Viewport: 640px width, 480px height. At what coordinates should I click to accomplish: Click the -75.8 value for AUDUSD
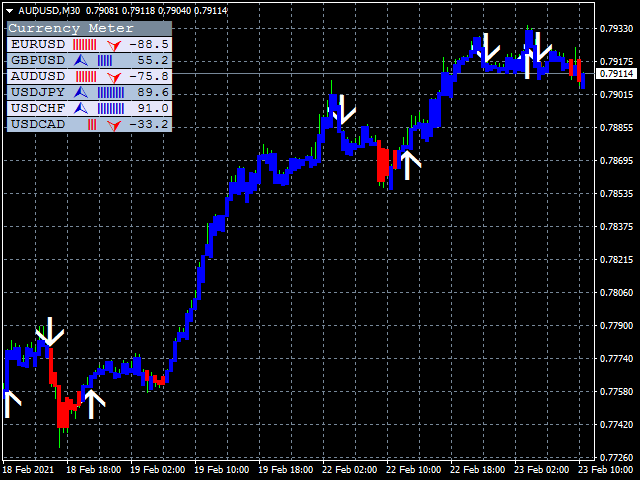pos(149,76)
